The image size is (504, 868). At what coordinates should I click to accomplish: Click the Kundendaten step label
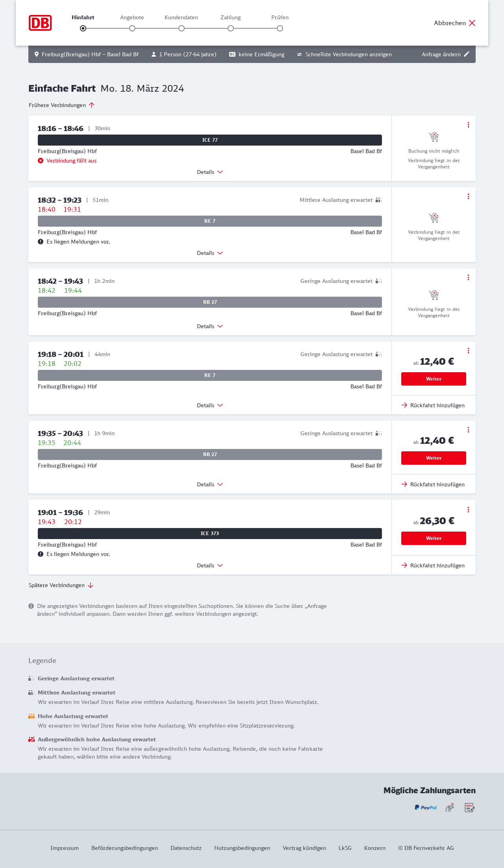181,17
